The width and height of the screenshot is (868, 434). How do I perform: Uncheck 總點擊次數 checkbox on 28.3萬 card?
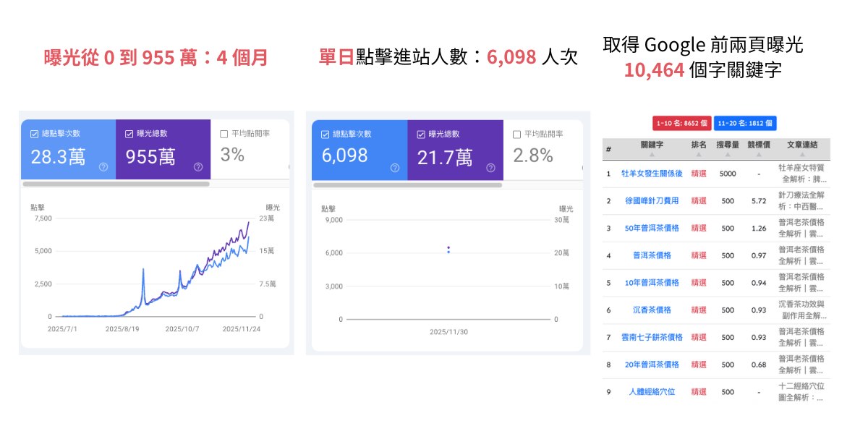[35, 134]
